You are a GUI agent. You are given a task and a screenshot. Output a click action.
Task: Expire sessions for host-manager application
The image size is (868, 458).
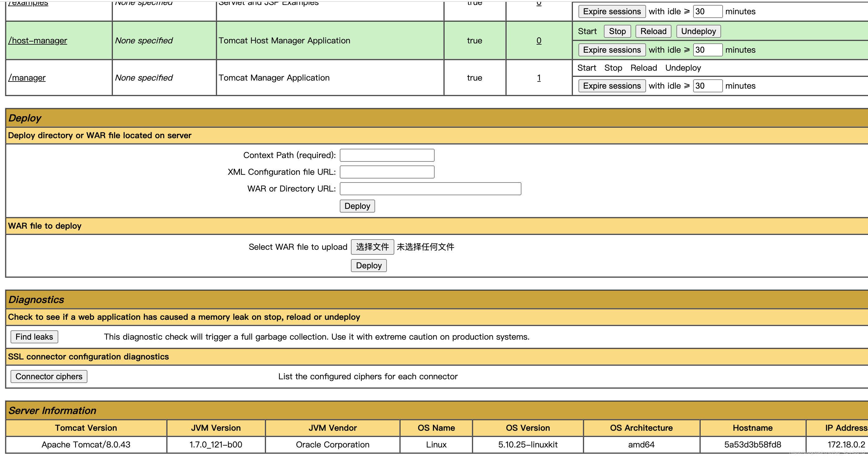coord(612,50)
